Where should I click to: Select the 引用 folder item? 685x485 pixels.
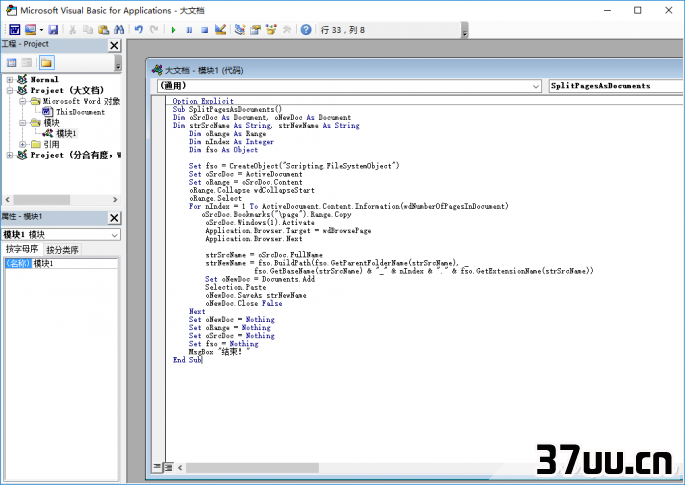[x=51, y=144]
